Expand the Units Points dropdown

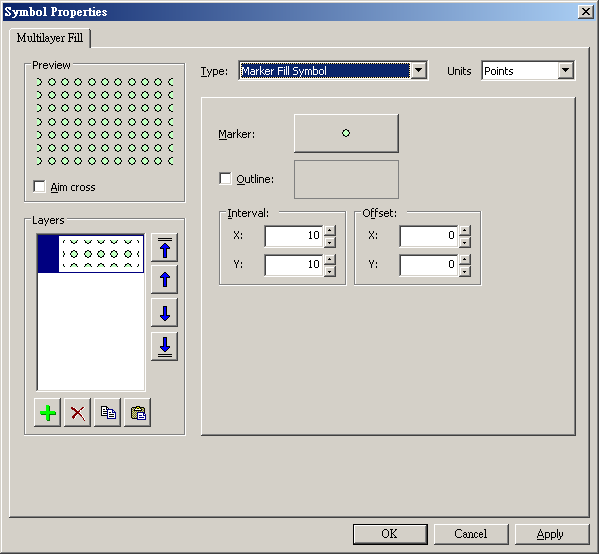(565, 70)
